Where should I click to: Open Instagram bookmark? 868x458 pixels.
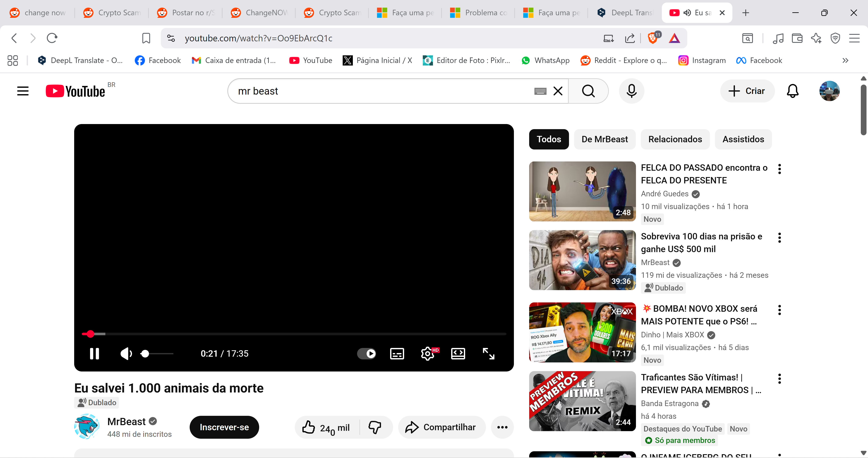tap(702, 60)
